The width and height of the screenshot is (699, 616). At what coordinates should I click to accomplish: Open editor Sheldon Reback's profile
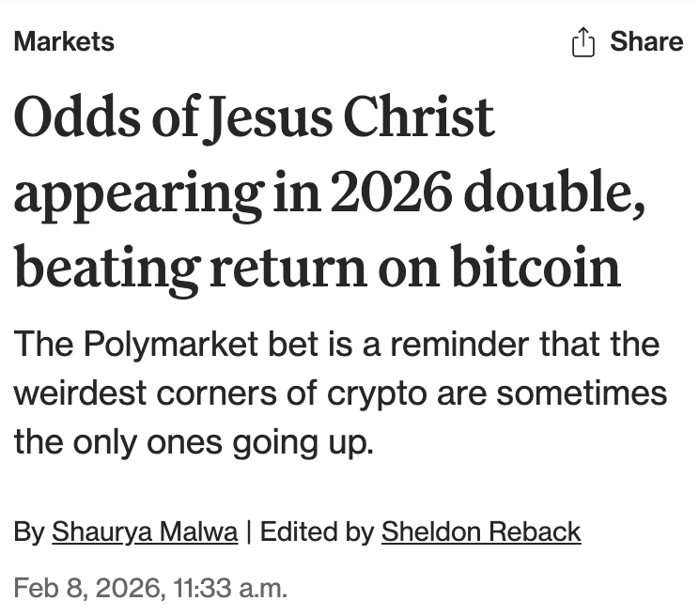click(480, 531)
